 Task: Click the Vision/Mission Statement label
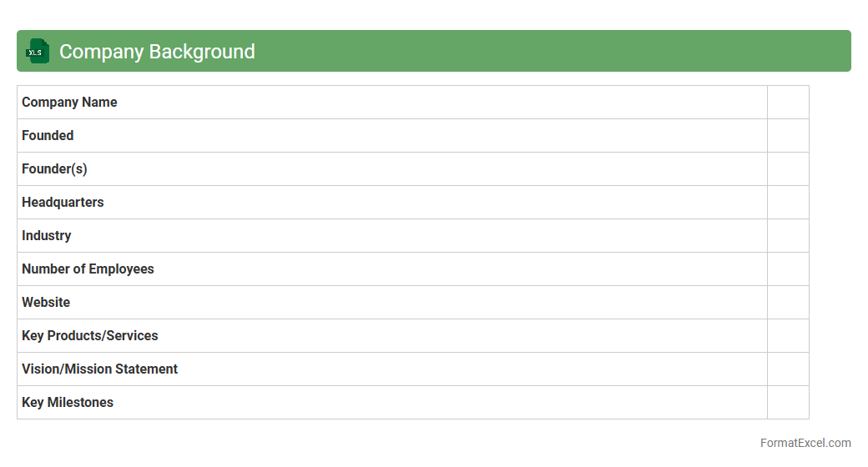99,369
